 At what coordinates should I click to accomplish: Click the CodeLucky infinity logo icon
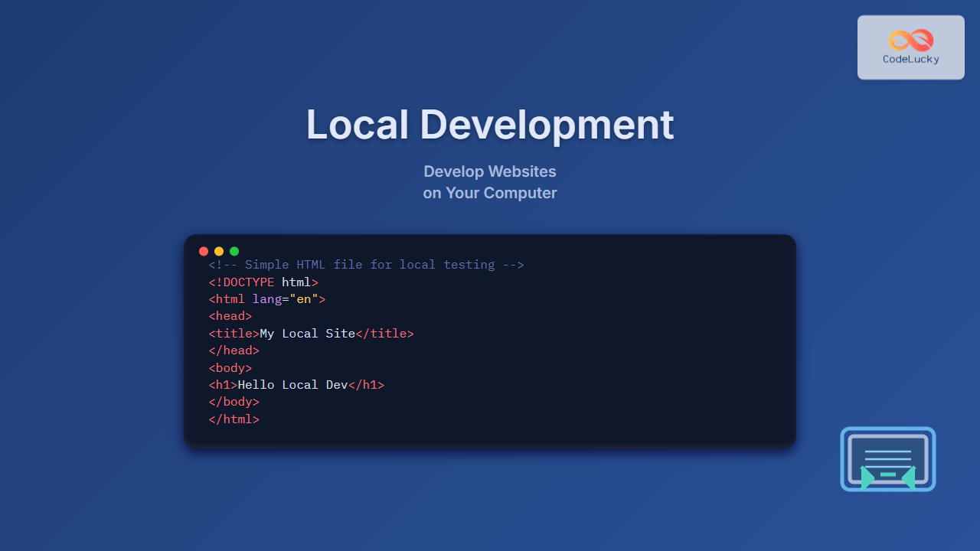coord(910,40)
